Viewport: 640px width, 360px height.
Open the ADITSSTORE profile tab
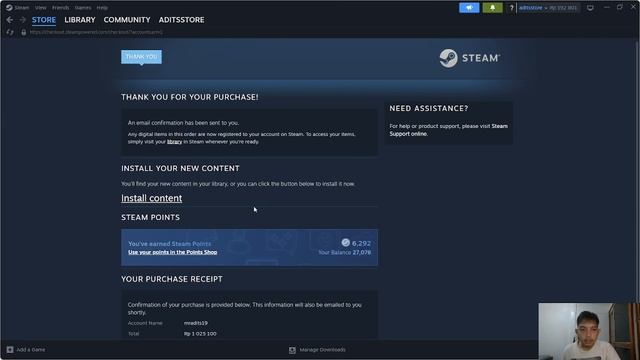182,20
